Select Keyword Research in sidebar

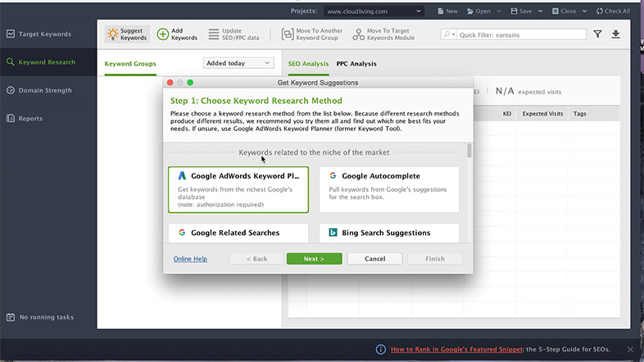pos(41,62)
